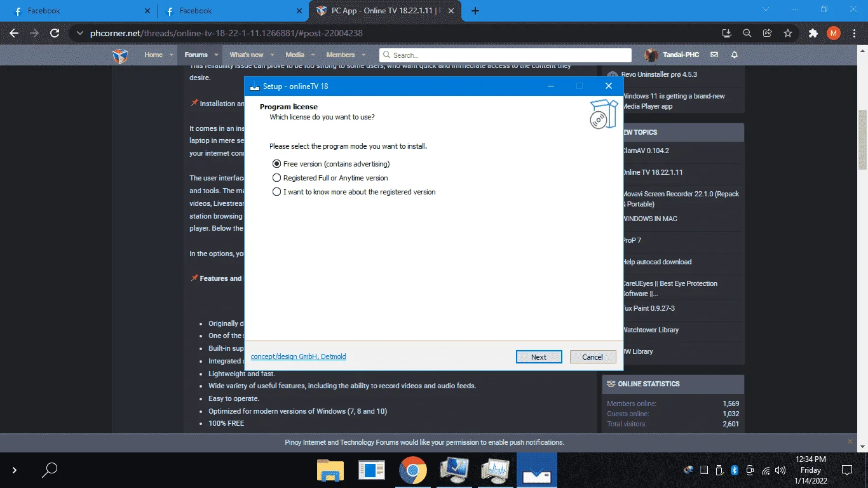
Task: Open Movavi Screen Recorder 22.1.0 topic
Action: coord(681,199)
